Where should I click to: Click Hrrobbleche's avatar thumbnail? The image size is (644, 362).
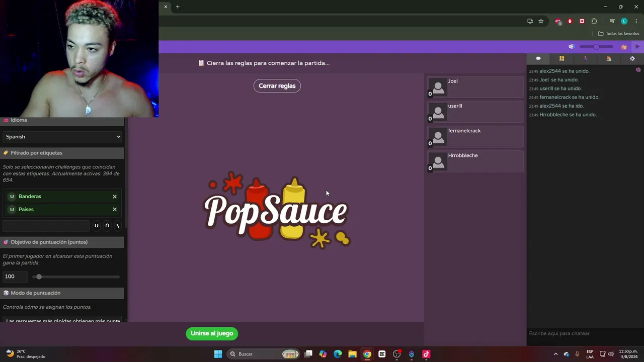pyautogui.click(x=438, y=161)
